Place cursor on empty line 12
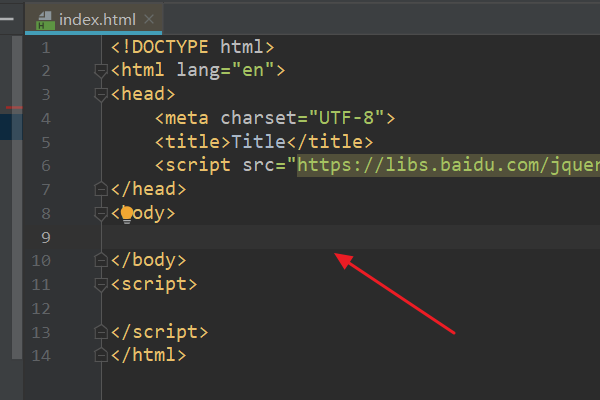The height and width of the screenshot is (400, 600). [x=351, y=309]
